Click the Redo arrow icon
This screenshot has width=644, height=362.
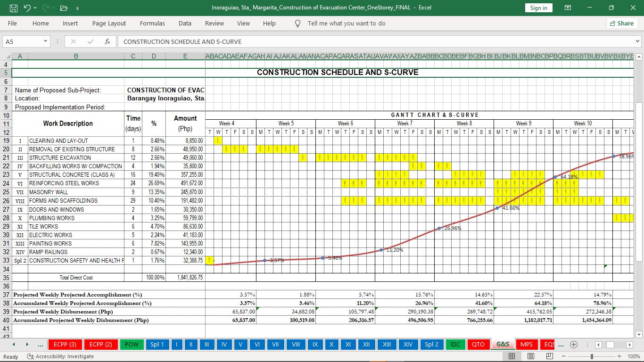pos(46,8)
